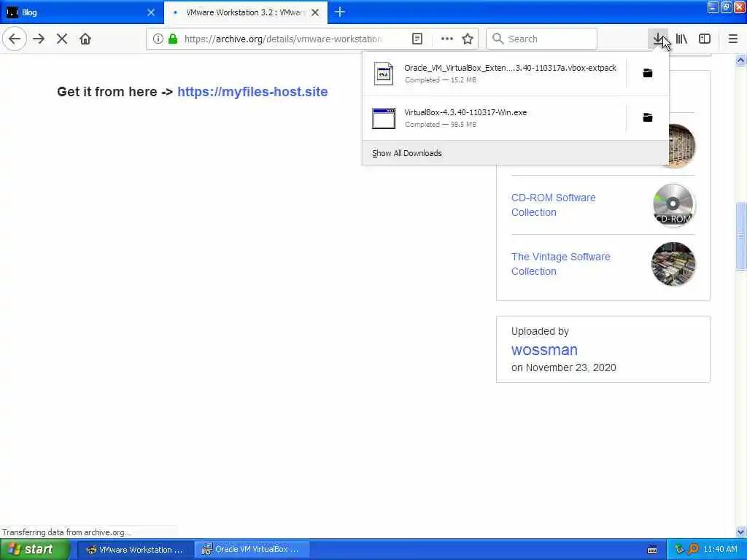
Task: Click the magnifier icon in system tray
Action: click(x=693, y=549)
